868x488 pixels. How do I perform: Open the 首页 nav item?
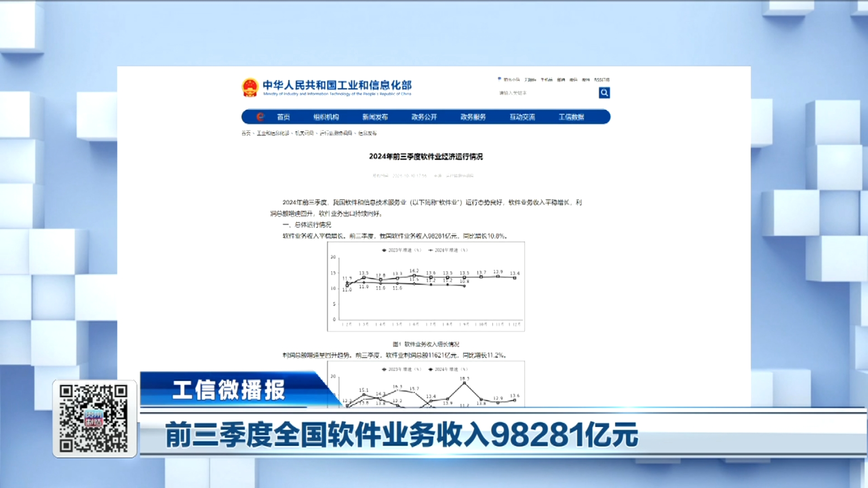283,117
